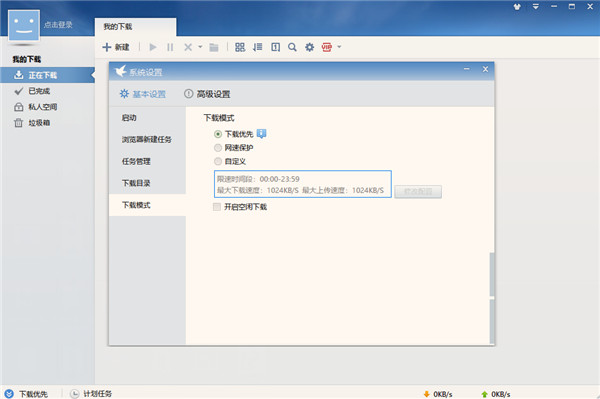
Task: Click the new task plus button
Action: point(116,47)
